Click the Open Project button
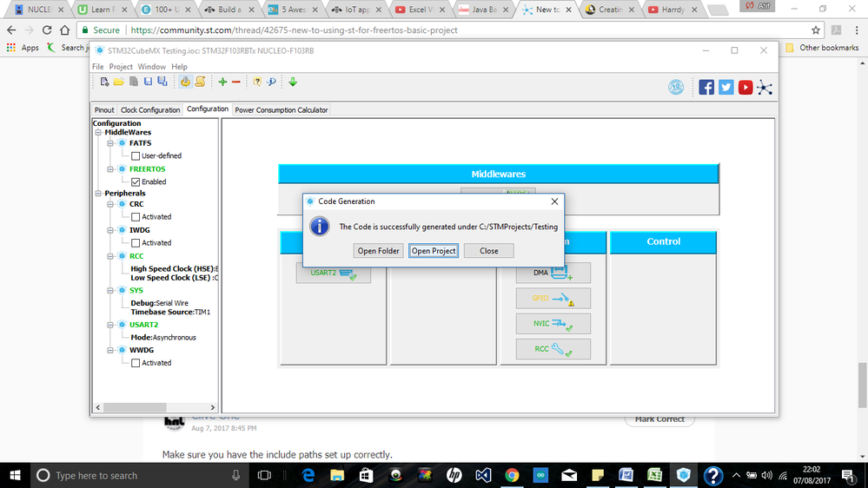868x488 pixels. point(434,251)
